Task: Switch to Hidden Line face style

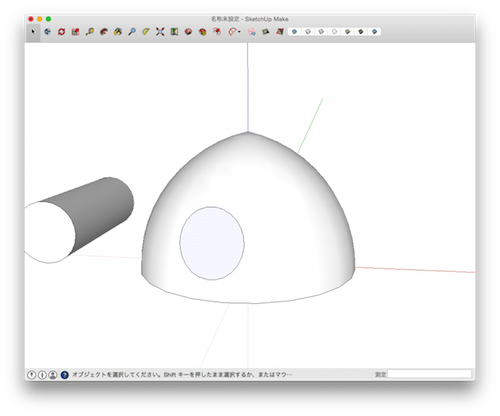Action: coord(334,32)
